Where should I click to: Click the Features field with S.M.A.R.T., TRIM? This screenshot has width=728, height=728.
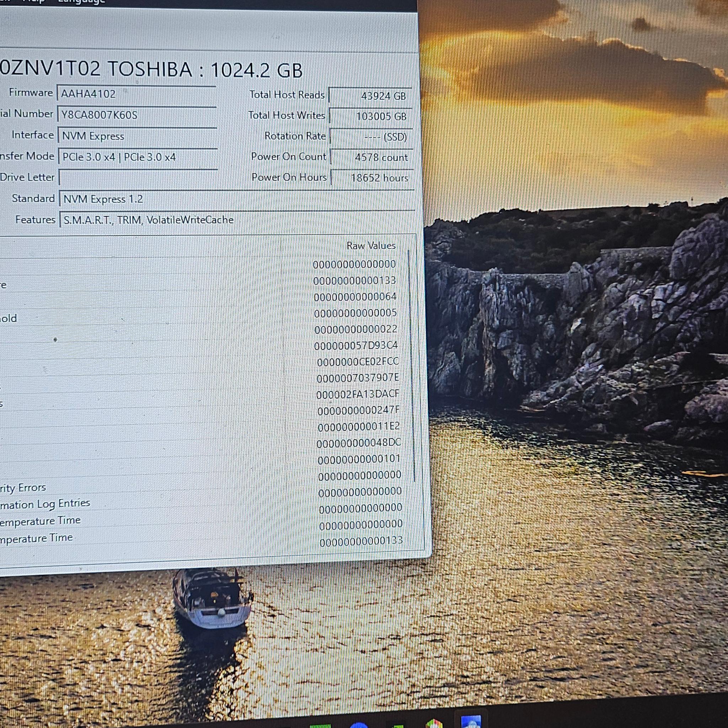(237, 220)
